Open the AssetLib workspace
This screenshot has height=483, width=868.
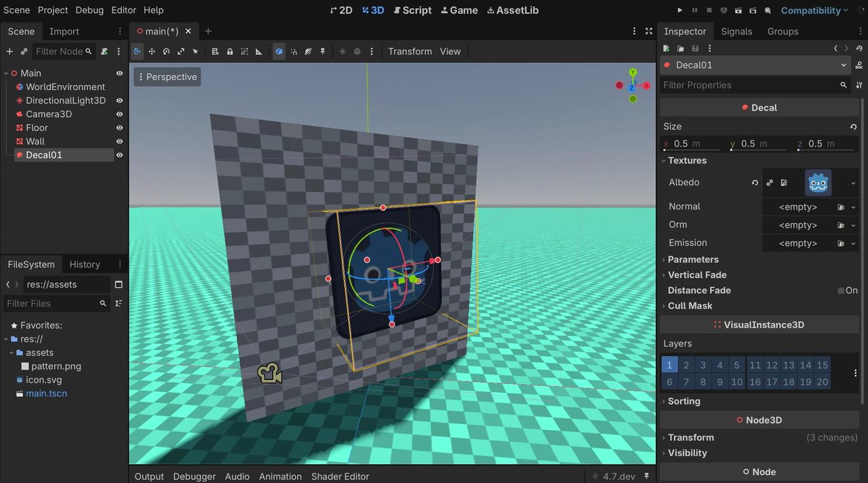[x=513, y=10]
